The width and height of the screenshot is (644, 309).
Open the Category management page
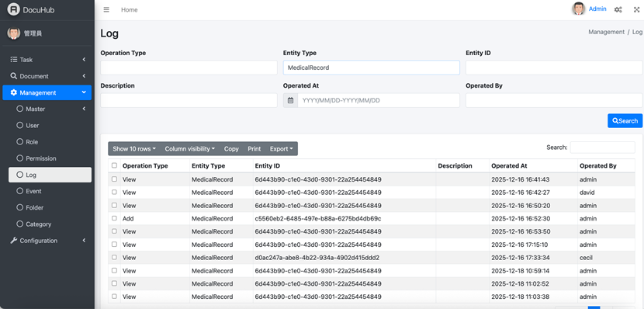[50, 224]
